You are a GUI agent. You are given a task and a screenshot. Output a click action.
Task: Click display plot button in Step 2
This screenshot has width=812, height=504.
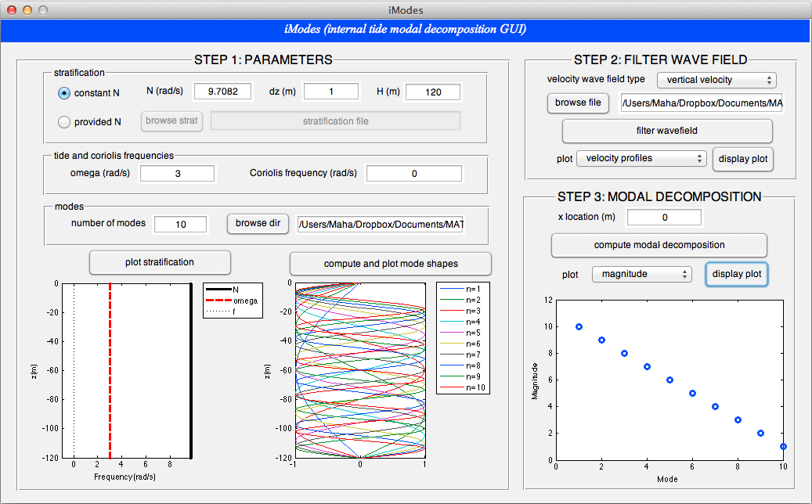coord(742,159)
